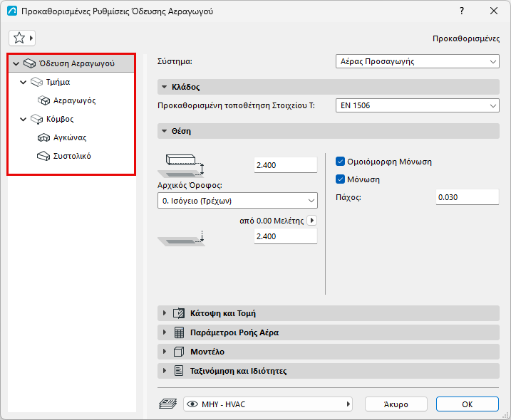Collapse the Όδευση Αεραγωγού tree node
Viewport: 511px width, 420px height.
pyautogui.click(x=16, y=63)
